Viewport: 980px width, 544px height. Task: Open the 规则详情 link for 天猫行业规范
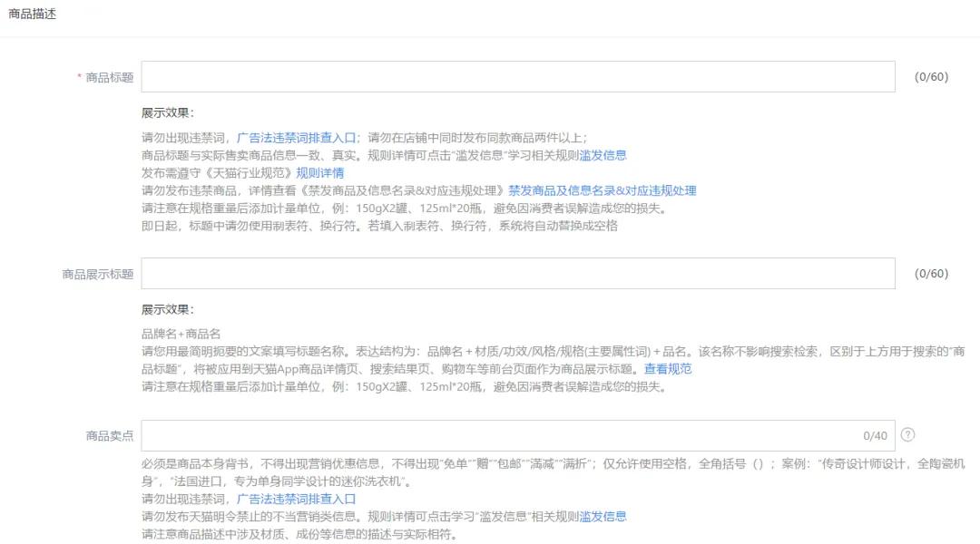coord(319,172)
